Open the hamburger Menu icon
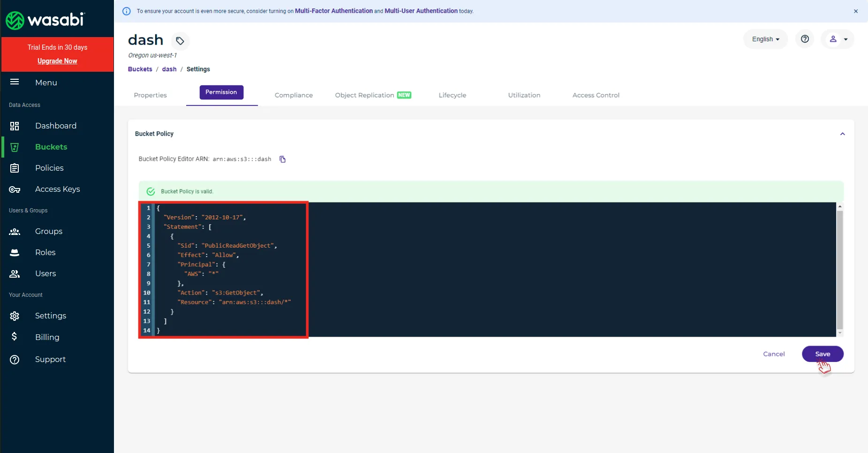 (x=15, y=82)
